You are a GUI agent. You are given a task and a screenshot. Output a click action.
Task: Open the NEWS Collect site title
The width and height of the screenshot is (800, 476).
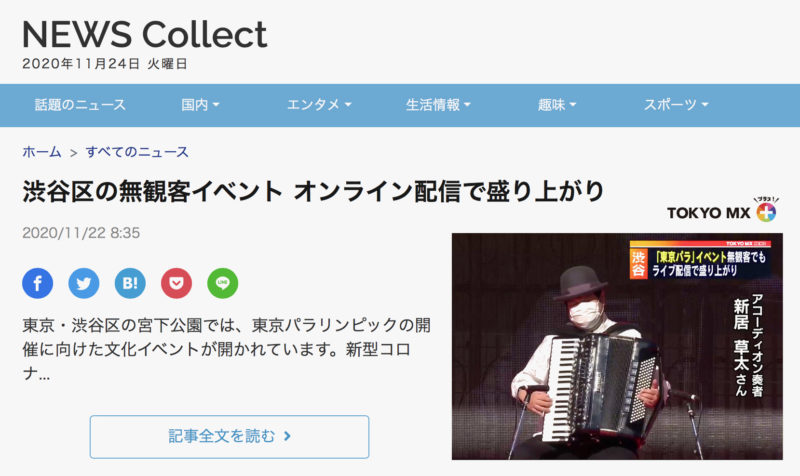pyautogui.click(x=145, y=35)
